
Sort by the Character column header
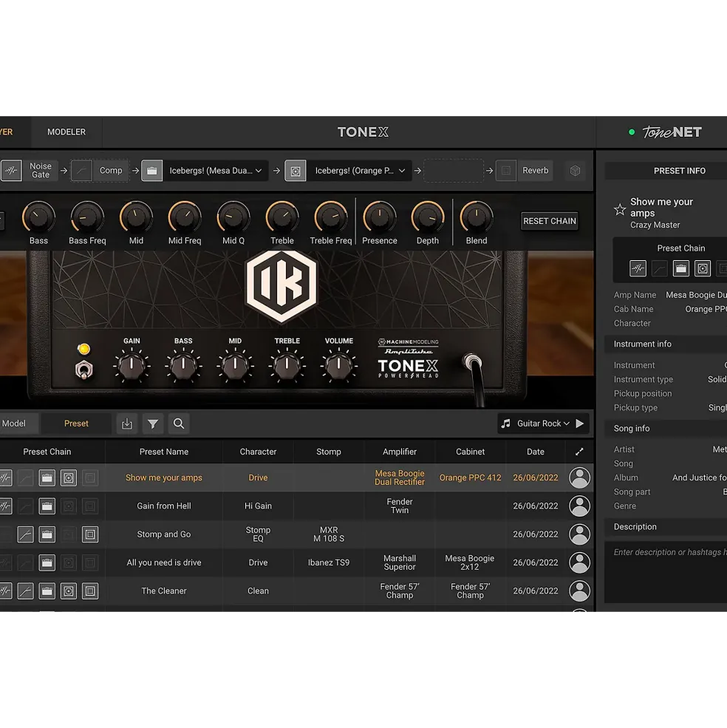258,452
